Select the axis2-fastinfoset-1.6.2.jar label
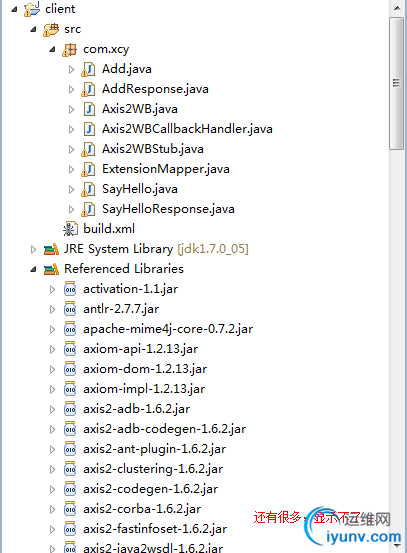The width and height of the screenshot is (407, 553). click(155, 529)
